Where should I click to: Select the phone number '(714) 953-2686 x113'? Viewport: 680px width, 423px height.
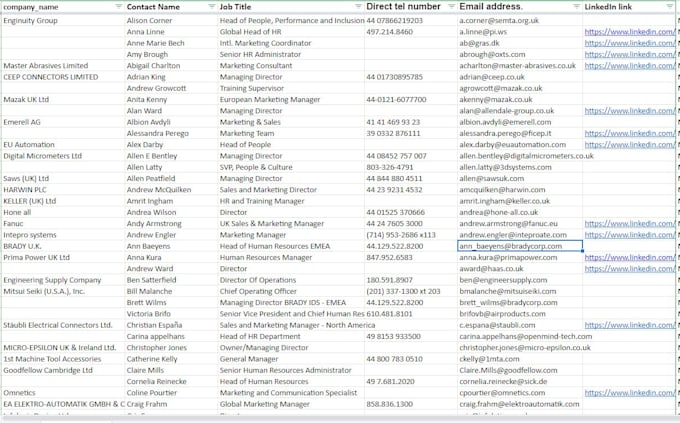[x=411, y=235]
